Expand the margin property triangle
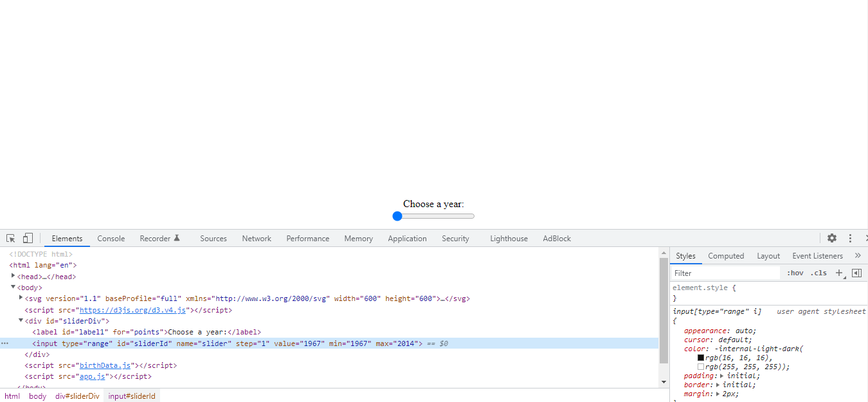Screen dimensions: 868x402 click(x=718, y=394)
